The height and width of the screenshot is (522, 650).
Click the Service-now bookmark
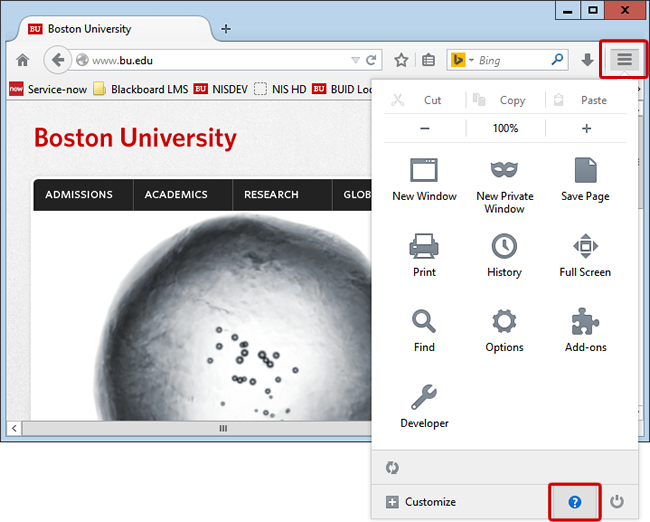point(48,89)
